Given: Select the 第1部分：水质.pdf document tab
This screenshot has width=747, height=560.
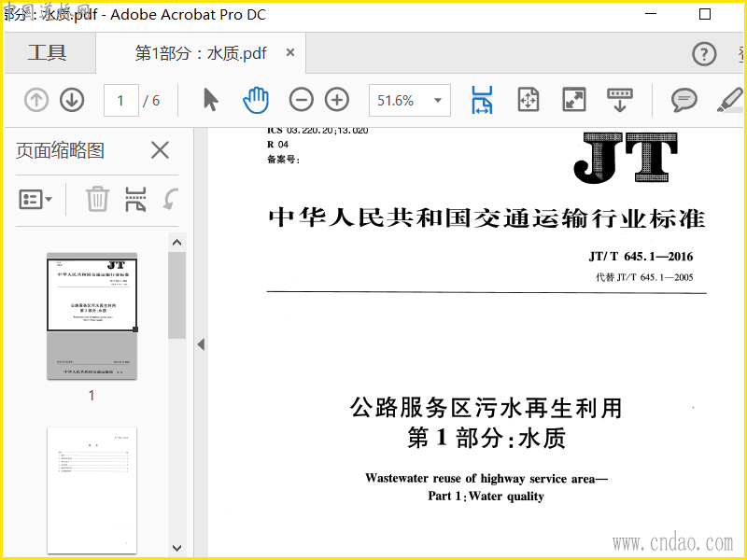Looking at the screenshot, I should [x=201, y=53].
